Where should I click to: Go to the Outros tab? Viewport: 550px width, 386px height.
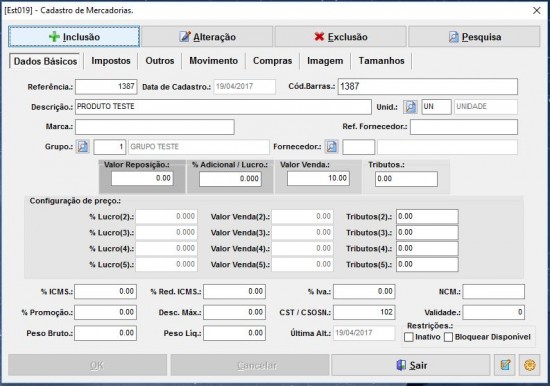(160, 61)
